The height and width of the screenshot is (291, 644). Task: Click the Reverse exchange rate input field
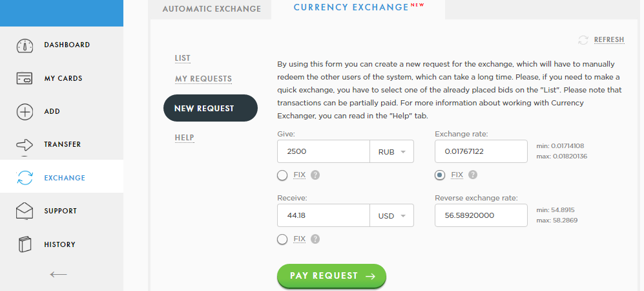[481, 215]
